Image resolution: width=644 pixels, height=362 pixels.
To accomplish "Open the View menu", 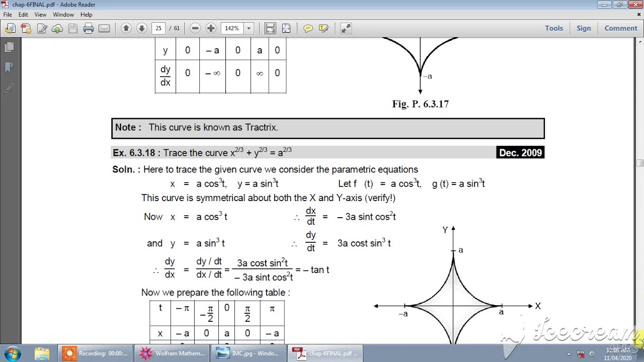I will (40, 15).
